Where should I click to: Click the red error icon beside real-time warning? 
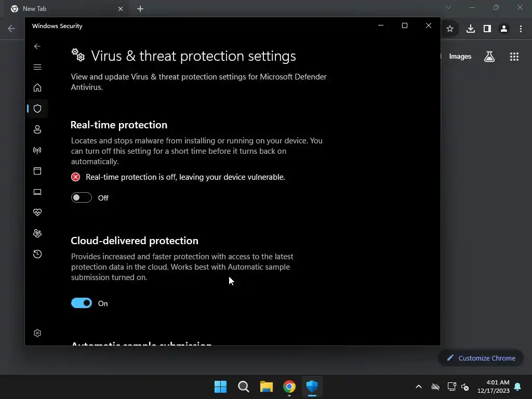click(75, 177)
